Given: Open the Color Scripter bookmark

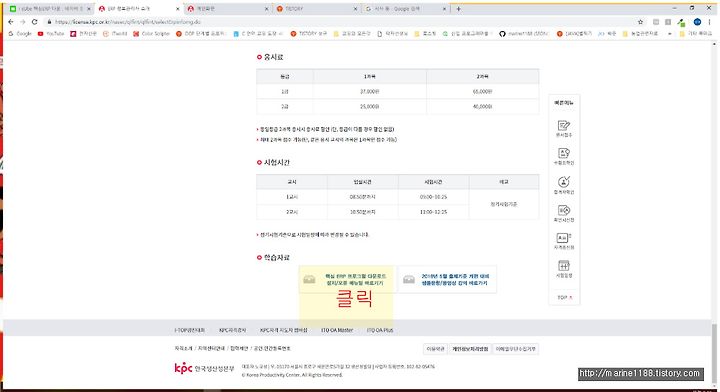Looking at the screenshot, I should 152,34.
